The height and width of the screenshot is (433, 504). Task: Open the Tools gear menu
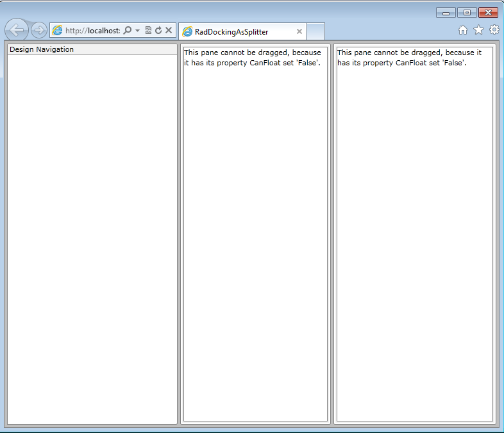tap(494, 30)
